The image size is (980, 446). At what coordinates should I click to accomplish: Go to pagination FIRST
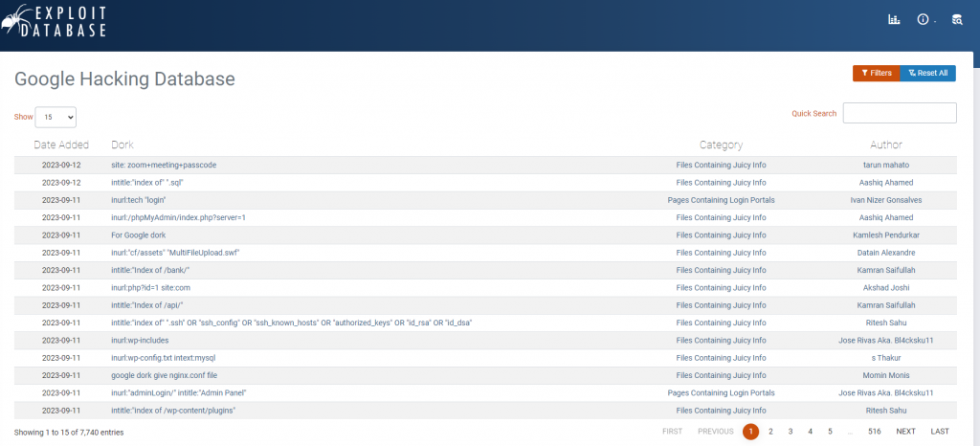(673, 431)
